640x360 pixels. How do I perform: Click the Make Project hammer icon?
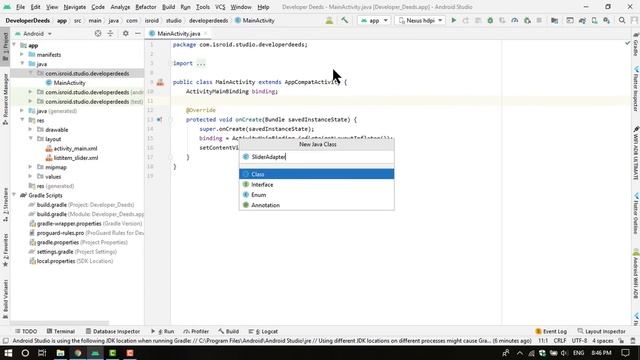345,20
